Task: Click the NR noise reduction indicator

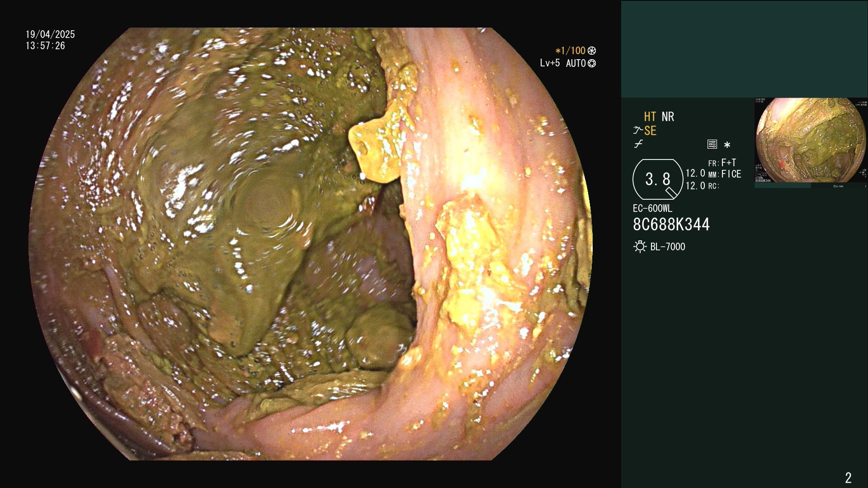Action: click(x=668, y=117)
